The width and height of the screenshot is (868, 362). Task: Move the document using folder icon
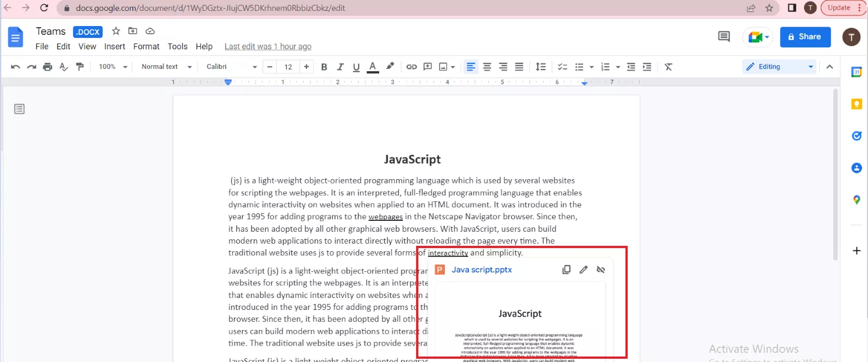[x=132, y=31]
